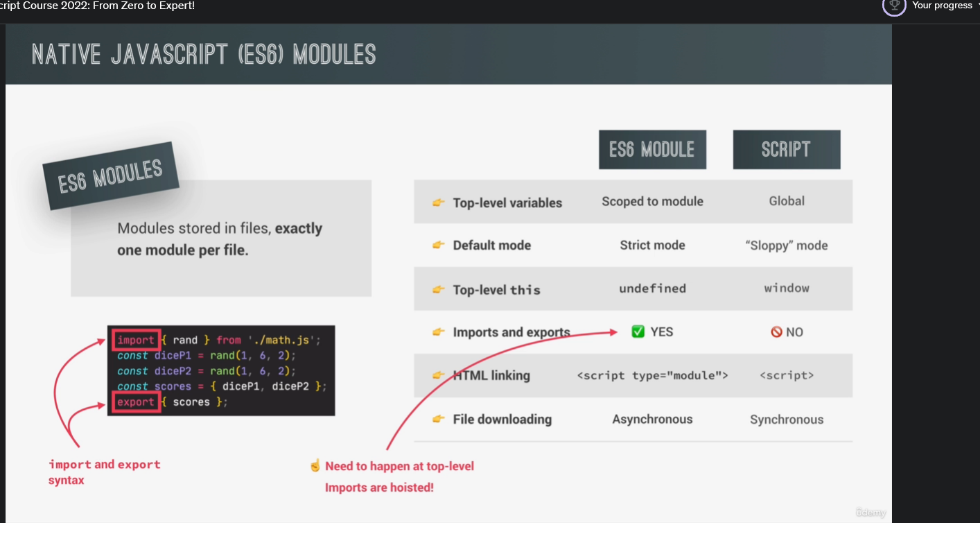
Task: Click the pointing-up finger emoji in red note
Action: coord(315,466)
